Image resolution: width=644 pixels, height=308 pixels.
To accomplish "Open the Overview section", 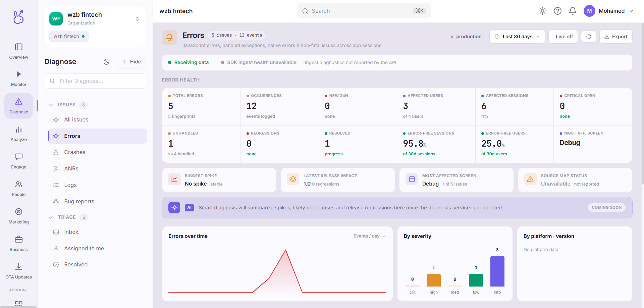I will [x=19, y=51].
